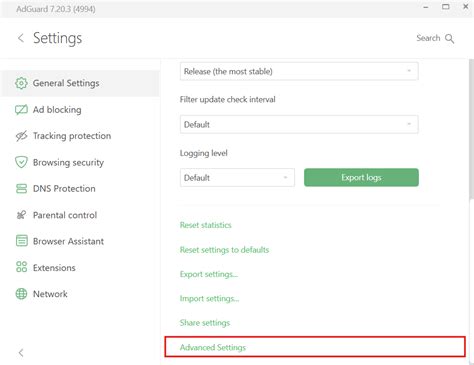Click the Network globe icon
474x365 pixels.
(x=21, y=294)
